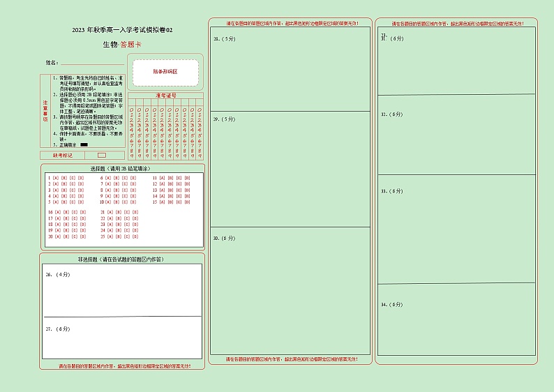This screenshot has width=554, height=392.
Task: Click the red warning text above question 28
Action: point(292,23)
